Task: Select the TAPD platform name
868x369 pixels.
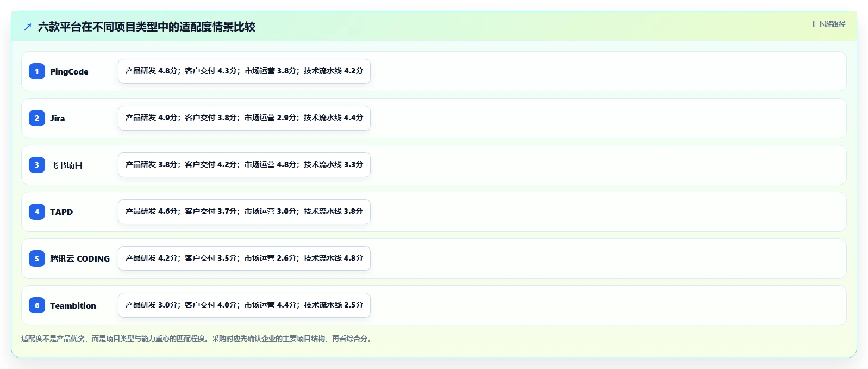Action: (61, 212)
